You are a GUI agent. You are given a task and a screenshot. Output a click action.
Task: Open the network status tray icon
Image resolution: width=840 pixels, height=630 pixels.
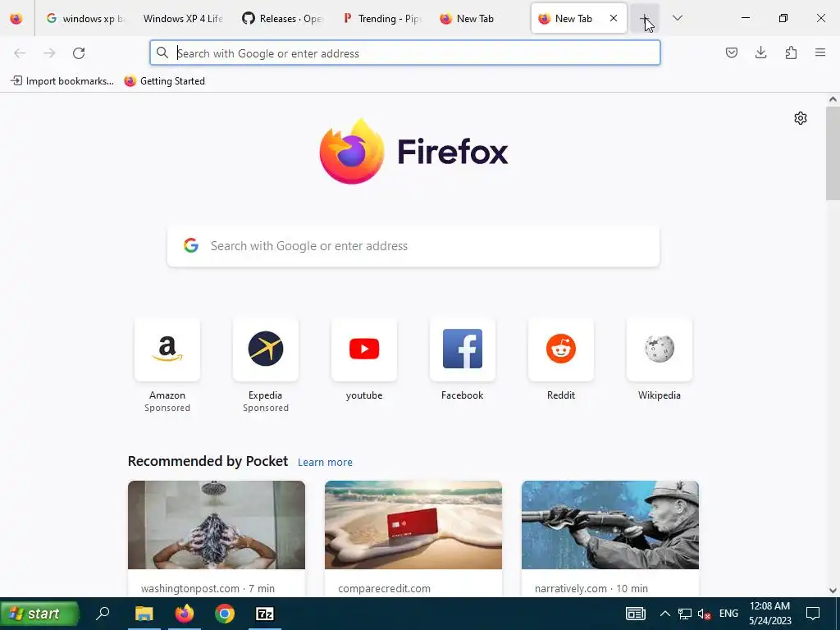(685, 614)
